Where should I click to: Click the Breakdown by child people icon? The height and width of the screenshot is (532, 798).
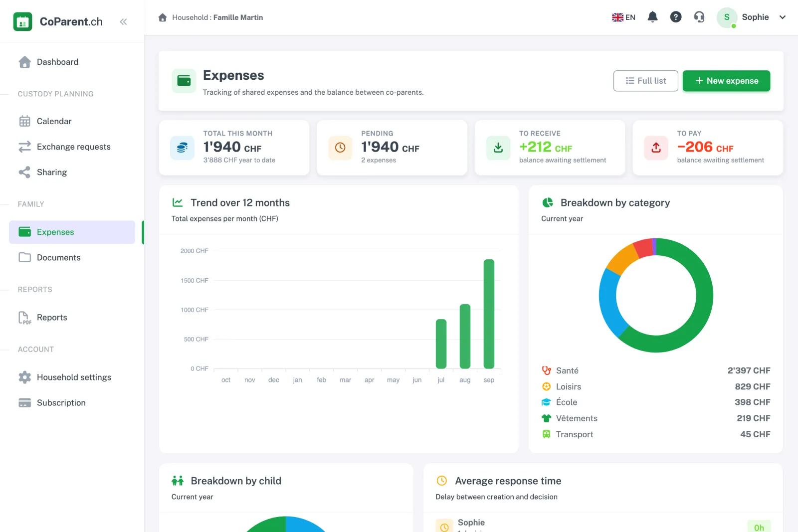tap(178, 481)
